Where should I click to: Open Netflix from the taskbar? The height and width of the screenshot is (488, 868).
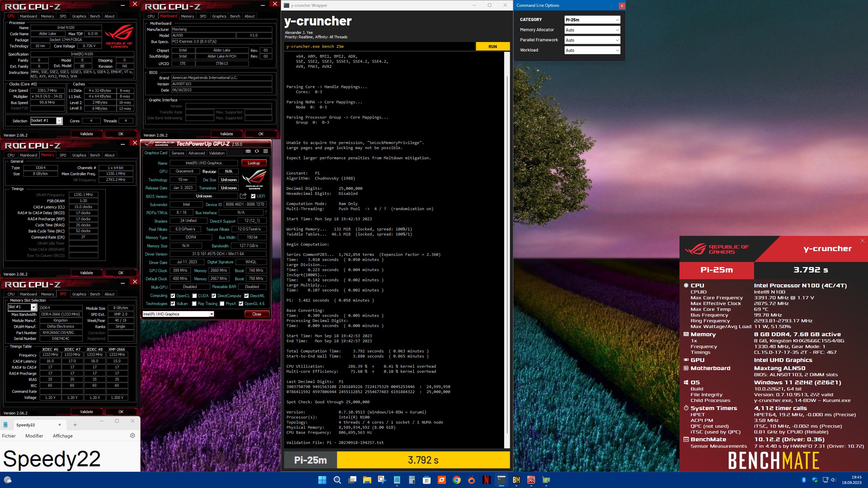pos(487,480)
